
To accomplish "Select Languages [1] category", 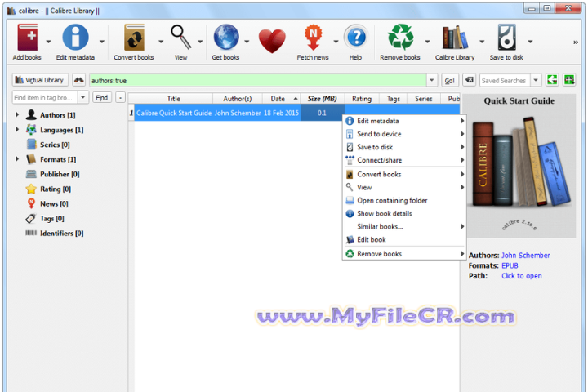I will 62,130.
